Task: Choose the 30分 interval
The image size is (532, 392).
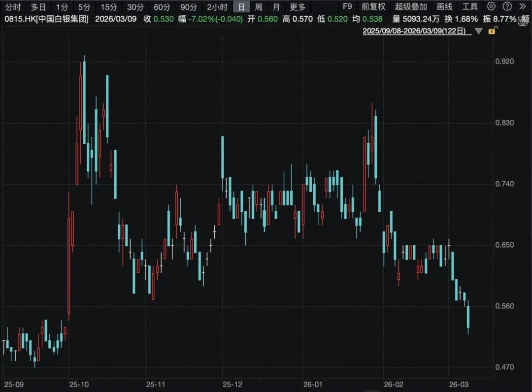Action: pyautogui.click(x=135, y=7)
